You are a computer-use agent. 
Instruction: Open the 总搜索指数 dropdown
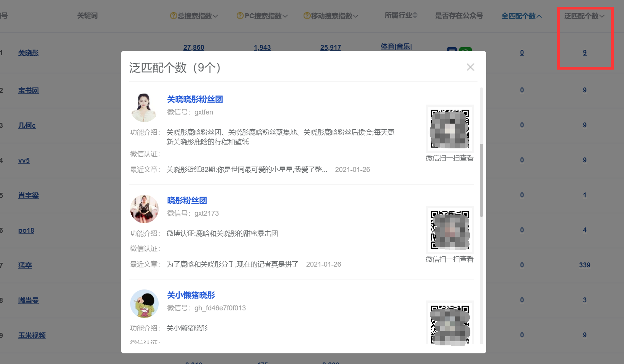[215, 16]
